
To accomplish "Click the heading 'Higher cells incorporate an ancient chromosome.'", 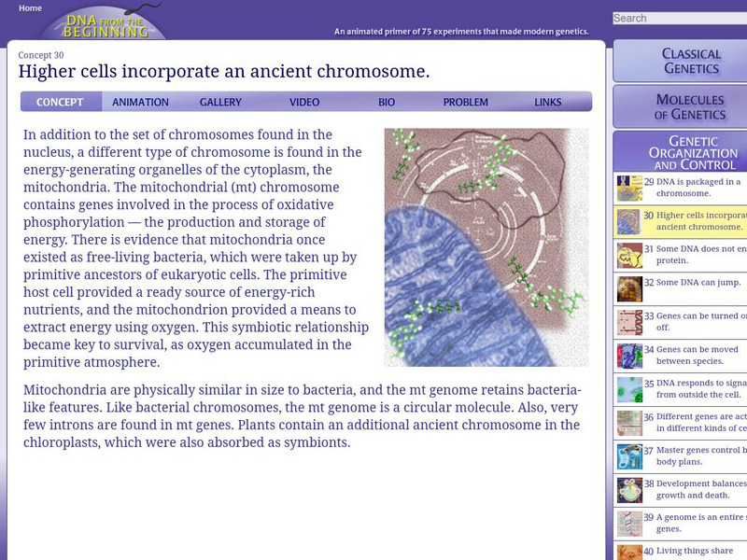I will (224, 72).
